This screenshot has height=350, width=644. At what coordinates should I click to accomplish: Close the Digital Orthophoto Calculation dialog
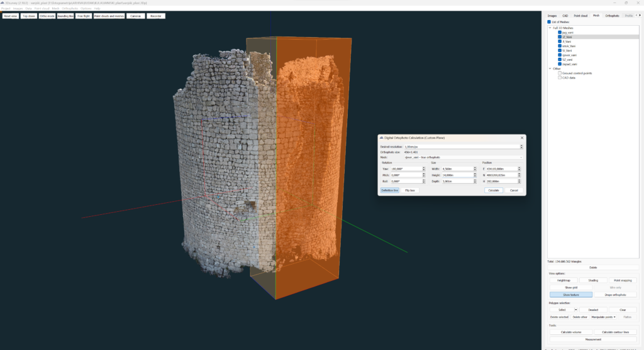[521, 138]
